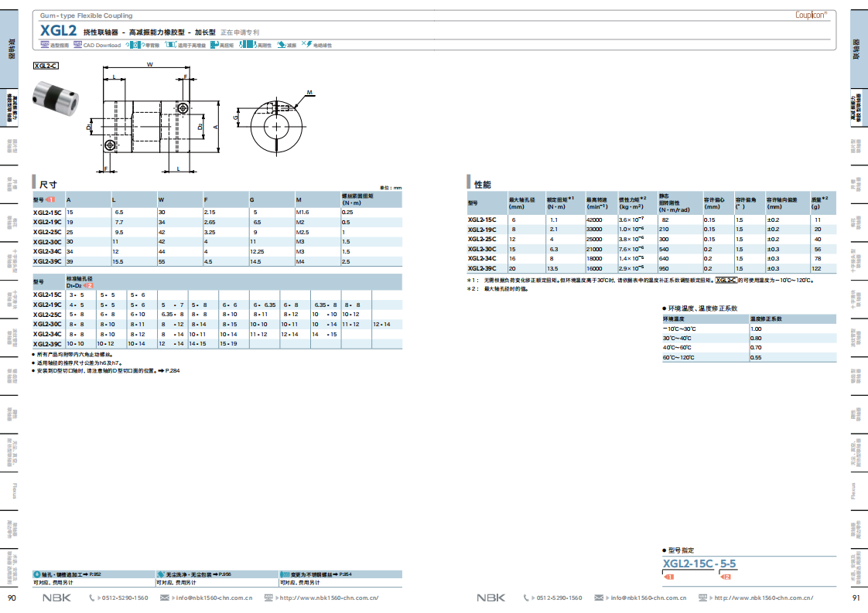Viewport: 868px width, 613px height.
Task: Click XGL2-19C row in the performance table
Action: point(651,230)
